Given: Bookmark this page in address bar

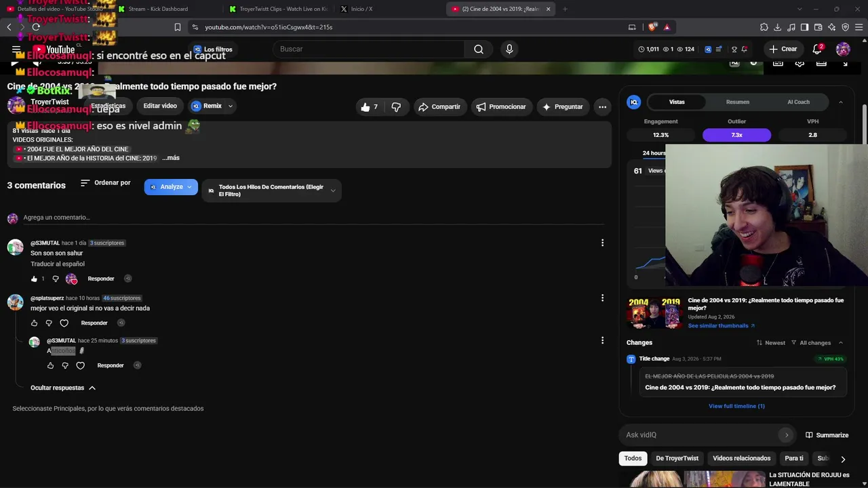Looking at the screenshot, I should coord(178,27).
